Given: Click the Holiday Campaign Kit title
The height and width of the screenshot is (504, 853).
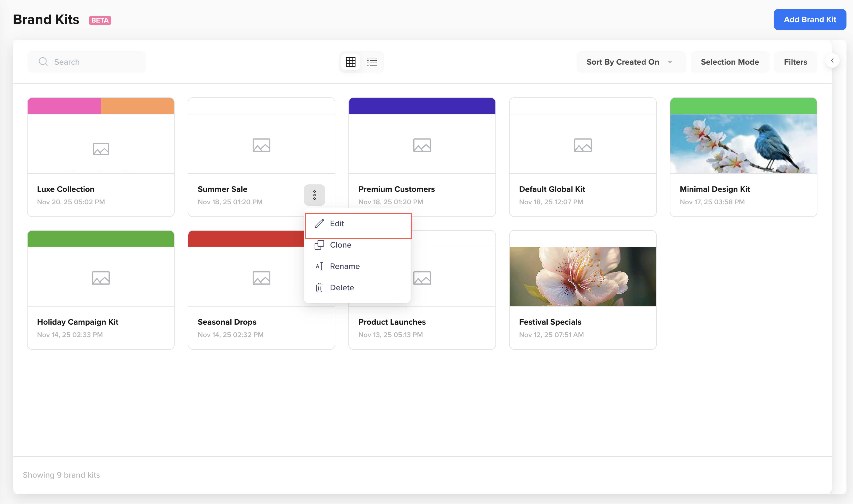Looking at the screenshot, I should [x=78, y=322].
